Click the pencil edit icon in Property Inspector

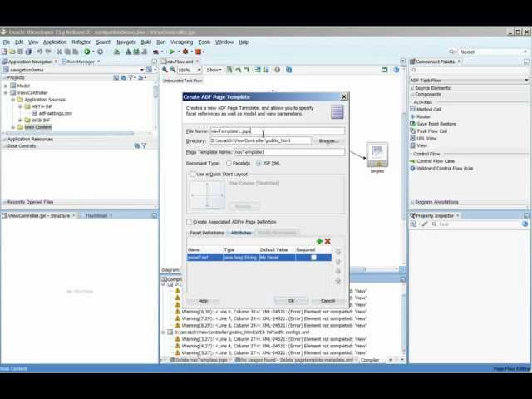click(x=424, y=224)
